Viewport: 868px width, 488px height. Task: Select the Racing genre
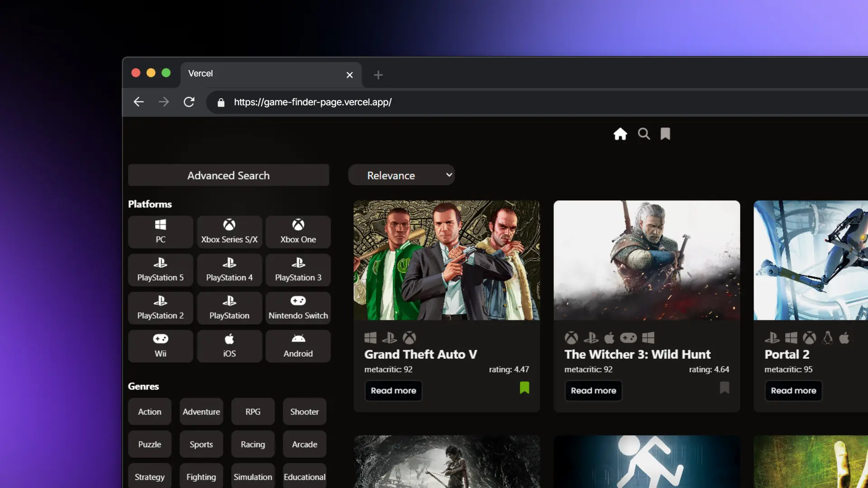pyautogui.click(x=253, y=444)
